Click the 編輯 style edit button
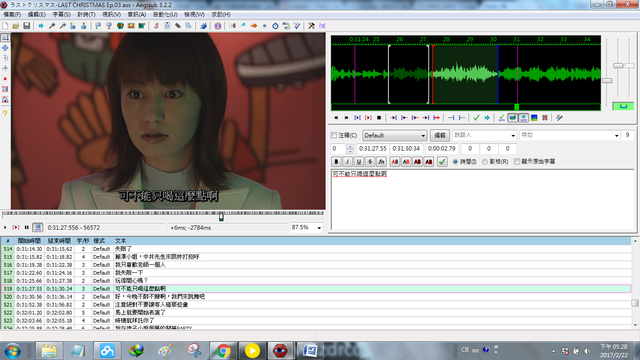This screenshot has height=360, width=640. coord(440,135)
